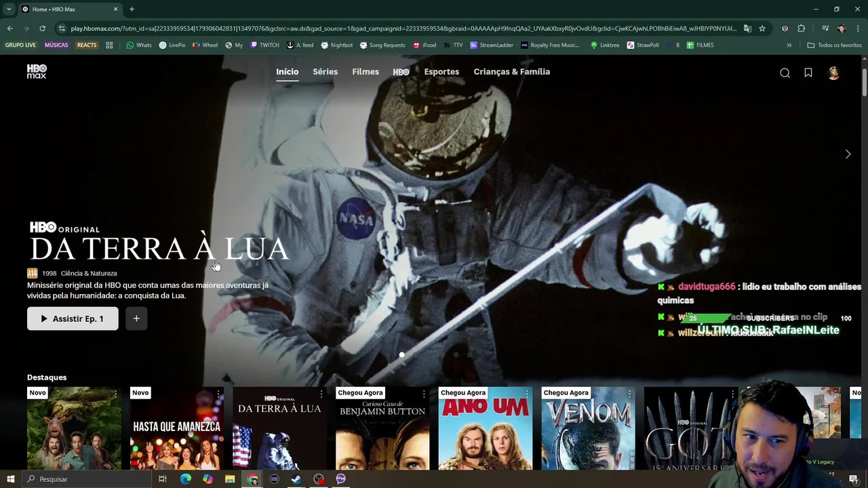Open the Wheel bookmark
This screenshot has width=868, height=488.
(205, 45)
